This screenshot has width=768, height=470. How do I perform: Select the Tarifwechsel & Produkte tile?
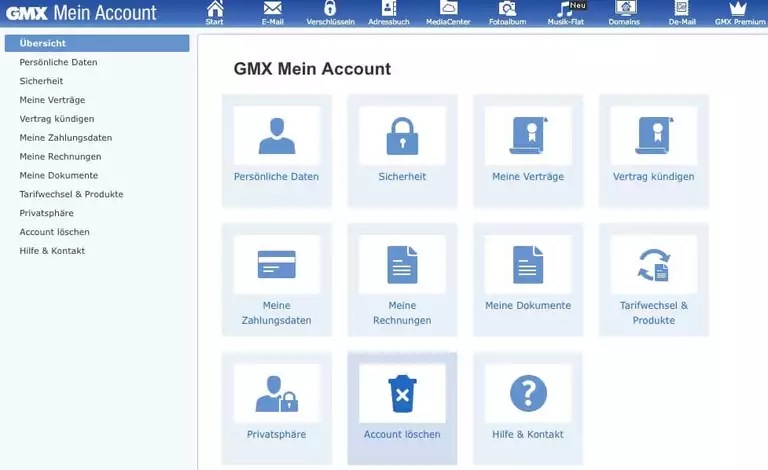click(654, 279)
